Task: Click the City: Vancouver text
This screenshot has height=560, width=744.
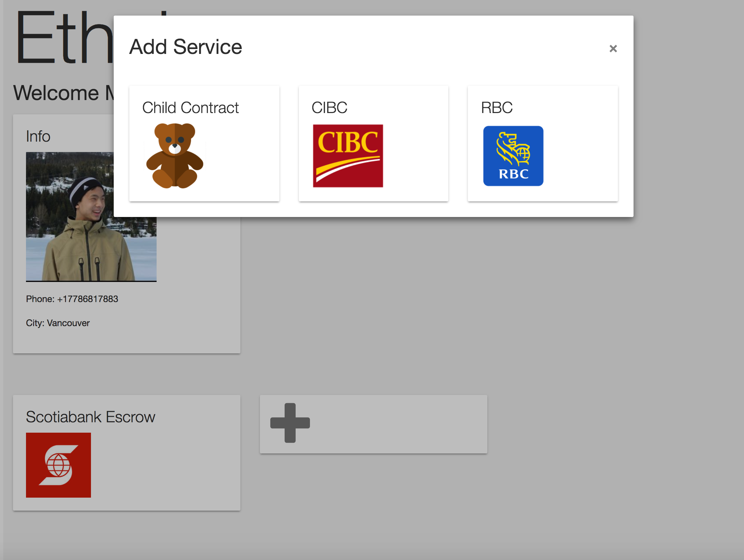Action: [58, 323]
